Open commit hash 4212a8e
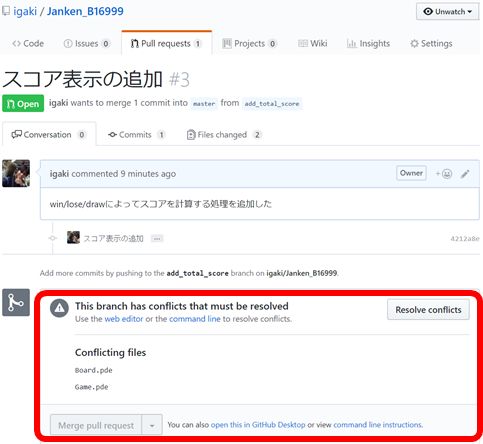This screenshot has width=483, height=444. click(x=465, y=239)
